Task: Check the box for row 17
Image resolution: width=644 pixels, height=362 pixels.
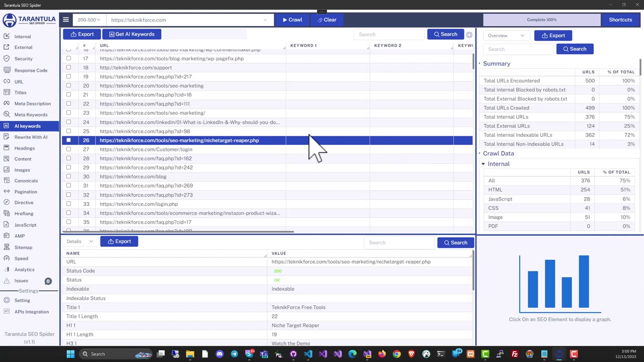Action: (x=68, y=58)
